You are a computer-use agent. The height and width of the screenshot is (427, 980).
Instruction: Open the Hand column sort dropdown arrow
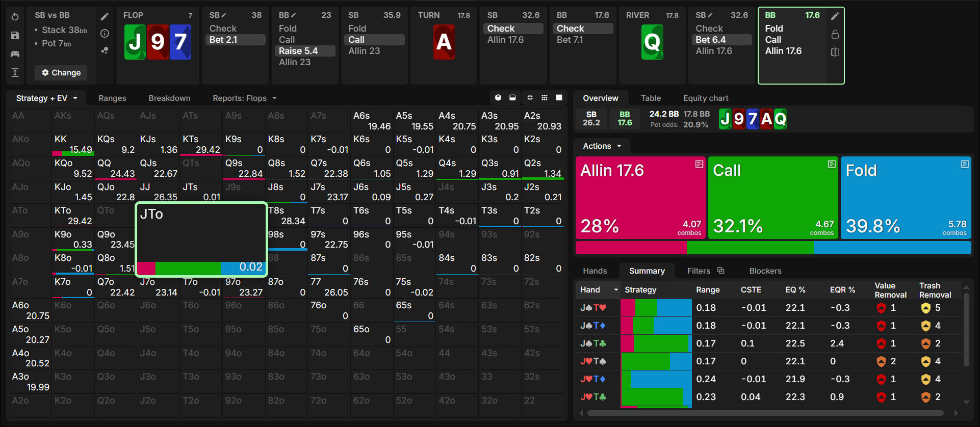pos(616,290)
